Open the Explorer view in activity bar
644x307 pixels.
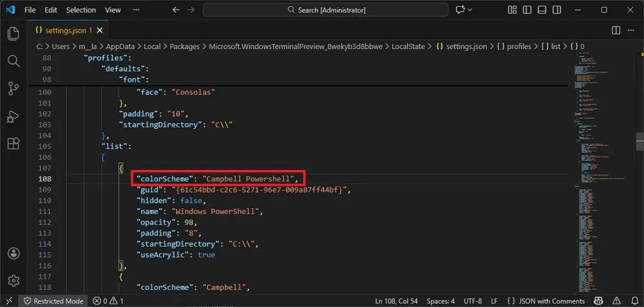point(14,33)
